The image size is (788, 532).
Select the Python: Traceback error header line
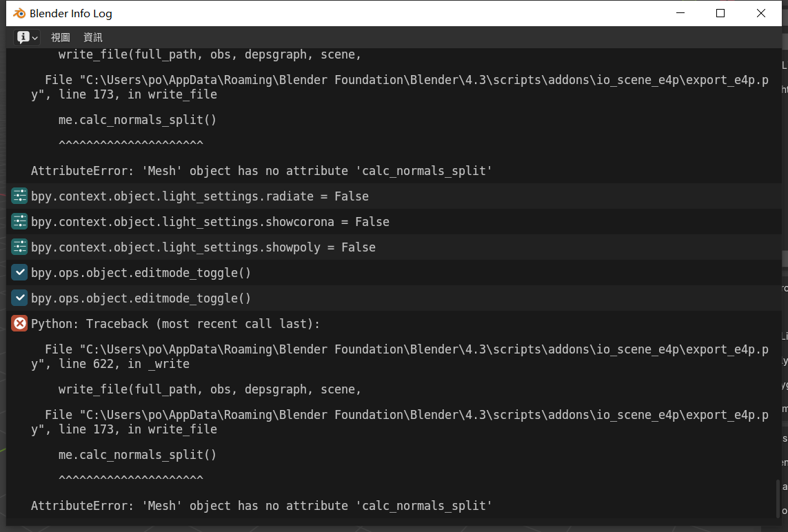point(176,324)
